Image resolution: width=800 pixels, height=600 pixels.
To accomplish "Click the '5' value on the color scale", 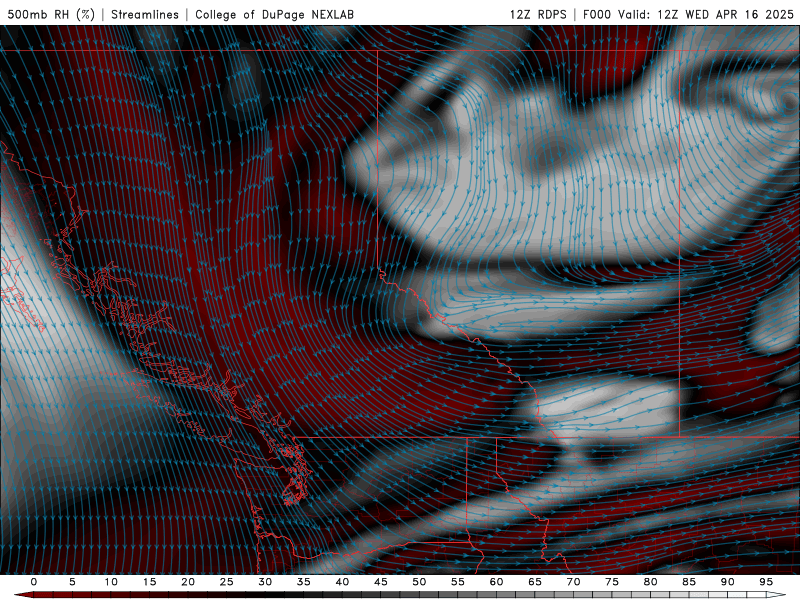I will coord(72,582).
